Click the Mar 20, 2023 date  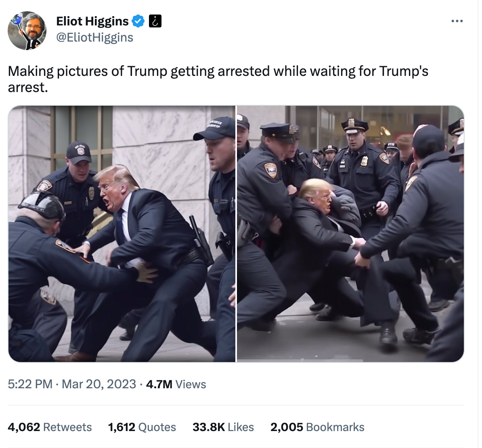coord(99,384)
